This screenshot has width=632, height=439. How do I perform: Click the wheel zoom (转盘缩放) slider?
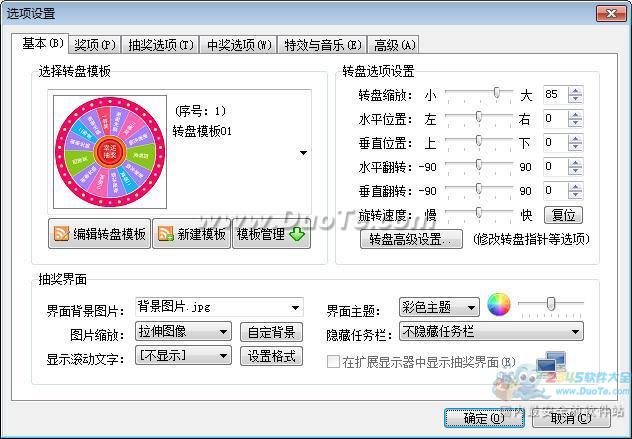[x=479, y=94]
